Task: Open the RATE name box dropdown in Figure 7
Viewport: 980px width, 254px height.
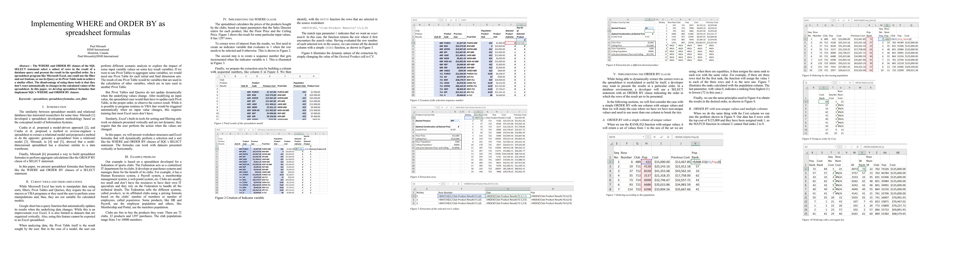Action: pos(643,137)
